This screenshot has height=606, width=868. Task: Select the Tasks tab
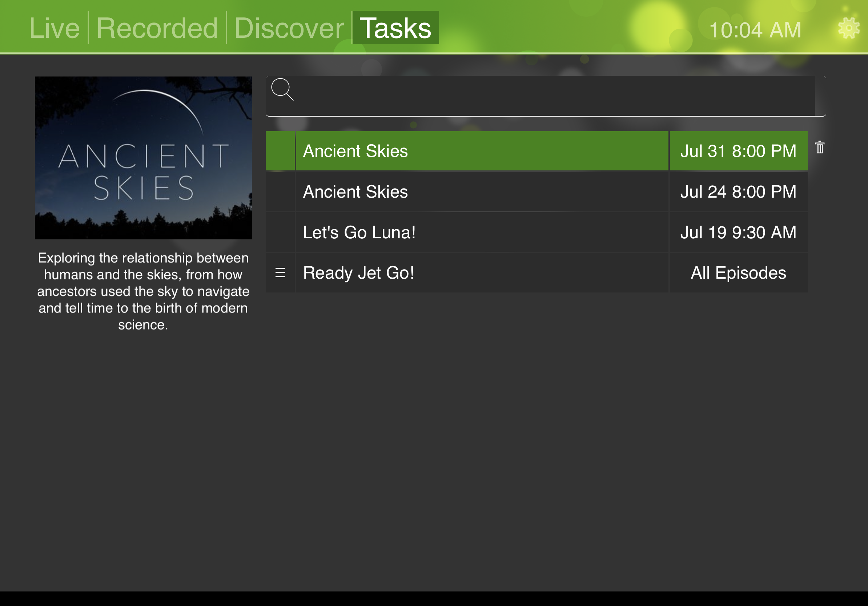click(395, 28)
